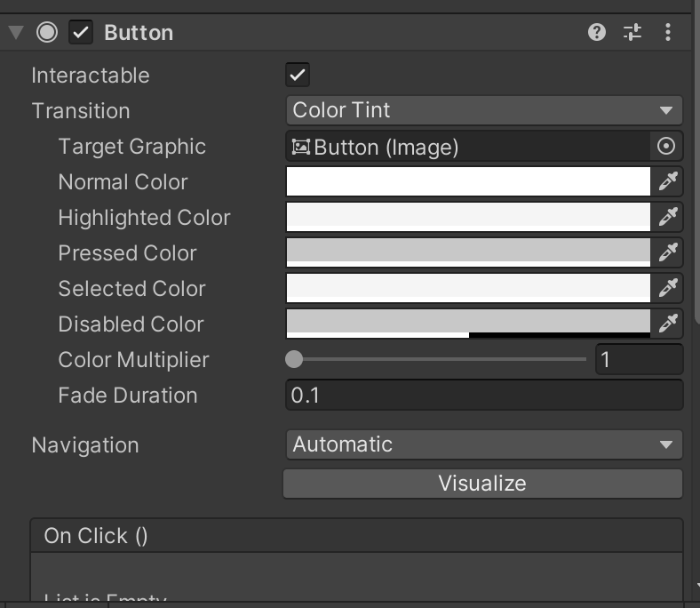Open the Navigation Automatic dropdown
Image resolution: width=700 pixels, height=608 pixels.
[483, 444]
